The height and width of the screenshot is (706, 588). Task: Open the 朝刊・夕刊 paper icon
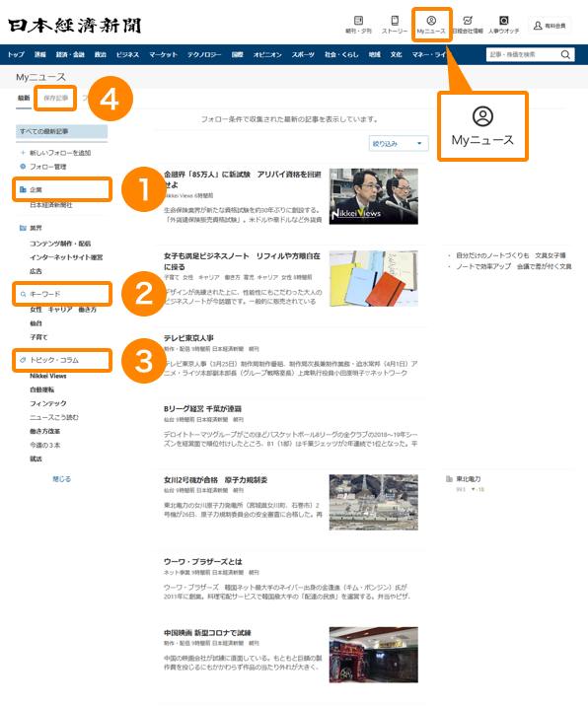click(x=358, y=25)
